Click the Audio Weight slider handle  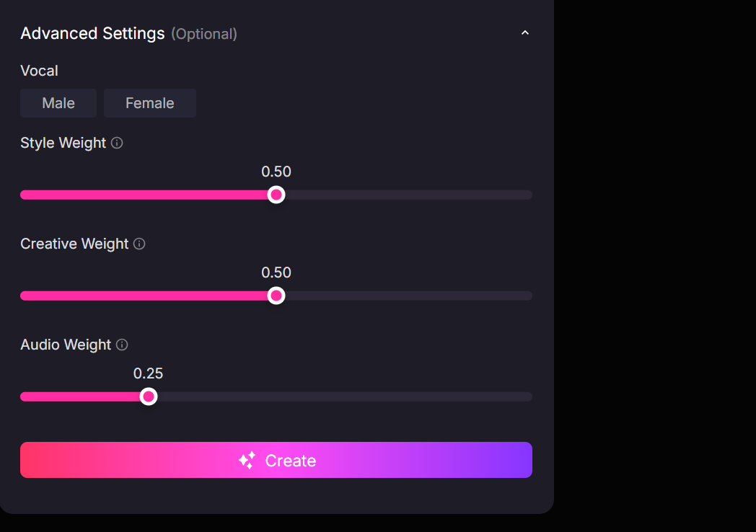tap(148, 396)
